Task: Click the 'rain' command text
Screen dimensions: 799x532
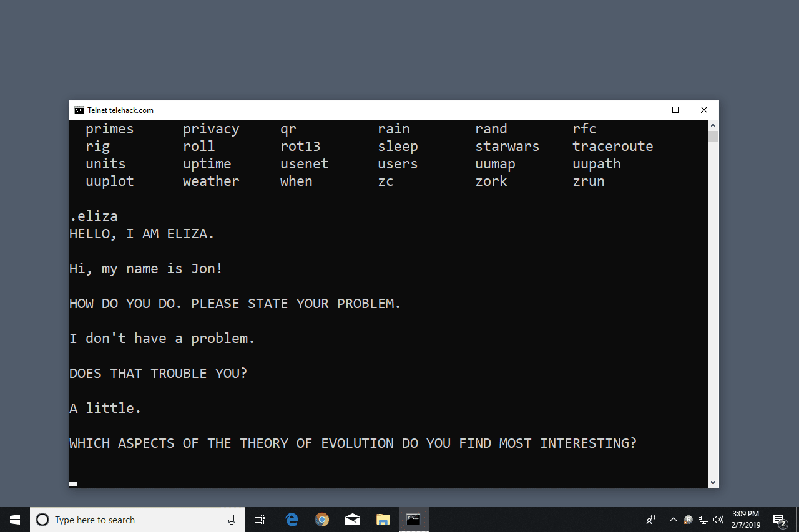Action: tap(394, 129)
